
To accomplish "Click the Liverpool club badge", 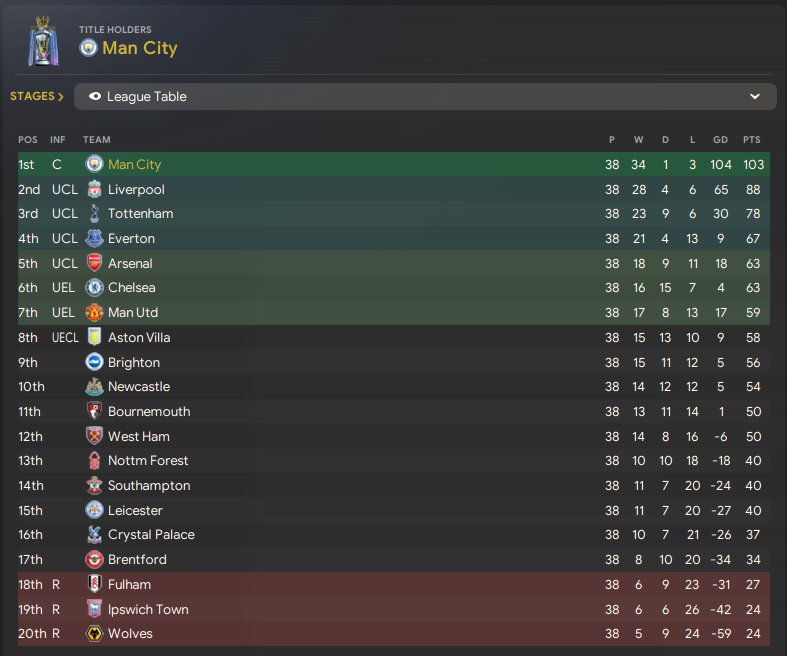I will (x=94, y=189).
